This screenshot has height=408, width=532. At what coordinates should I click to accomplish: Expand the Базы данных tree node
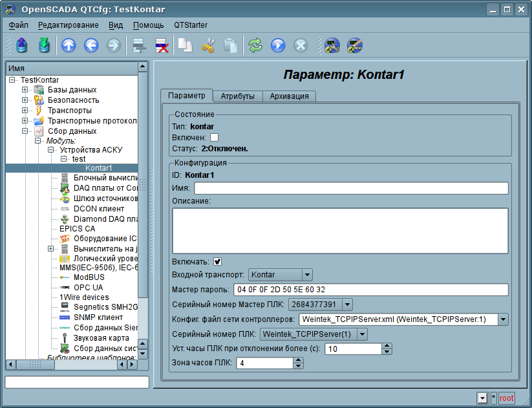(x=25, y=90)
